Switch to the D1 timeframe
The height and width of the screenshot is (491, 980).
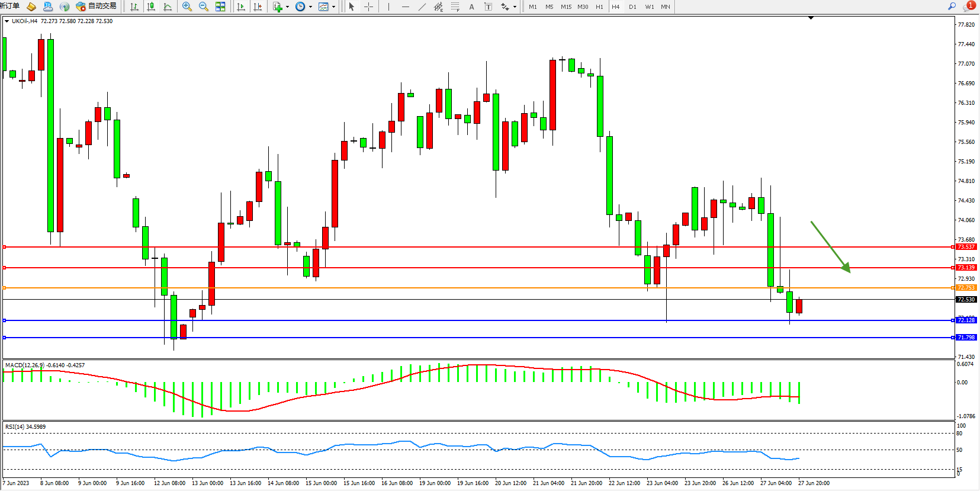[632, 7]
